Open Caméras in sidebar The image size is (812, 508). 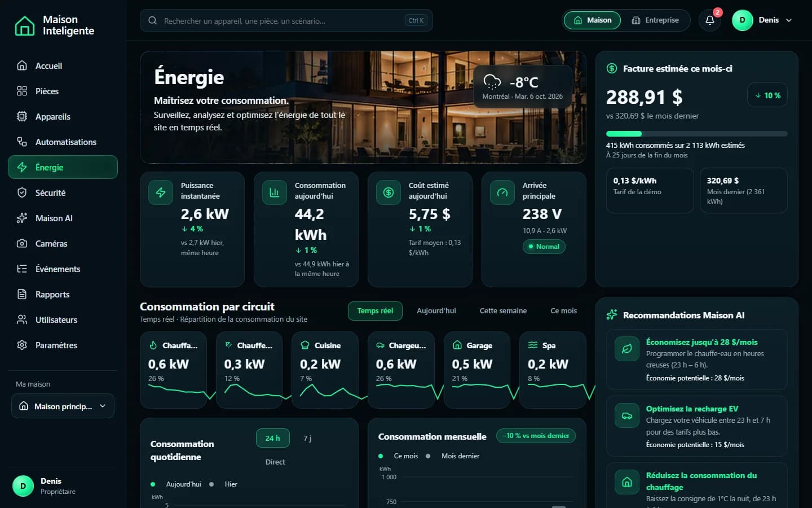point(63,243)
